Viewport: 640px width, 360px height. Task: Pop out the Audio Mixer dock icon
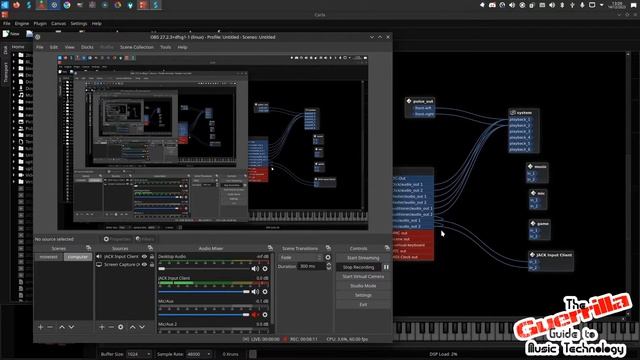coord(270,248)
